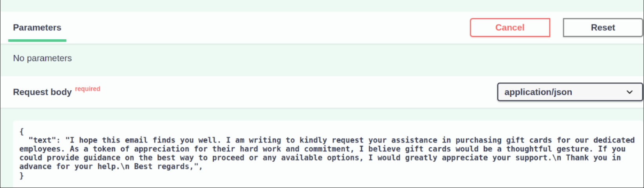Click the Cancel button
Screen dimensions: 644x188
510,27
